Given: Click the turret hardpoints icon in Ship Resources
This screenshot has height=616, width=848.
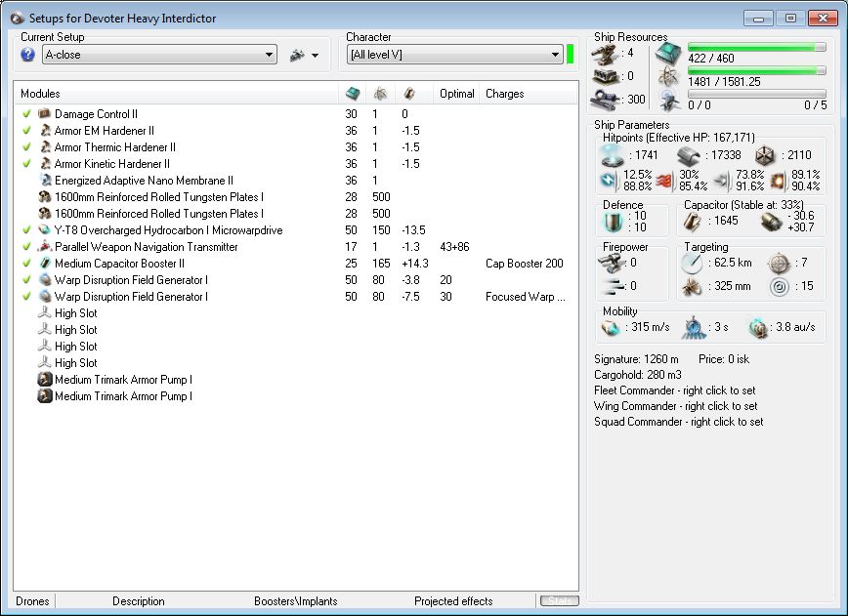Looking at the screenshot, I should [x=605, y=54].
